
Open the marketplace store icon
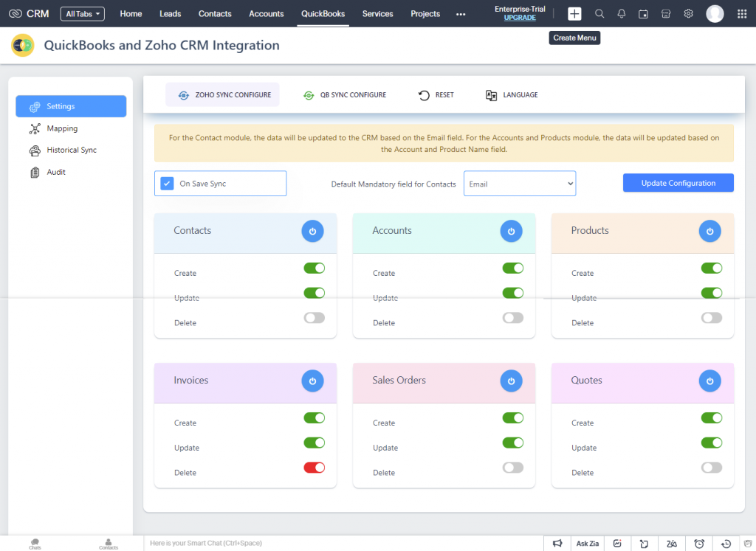[666, 13]
